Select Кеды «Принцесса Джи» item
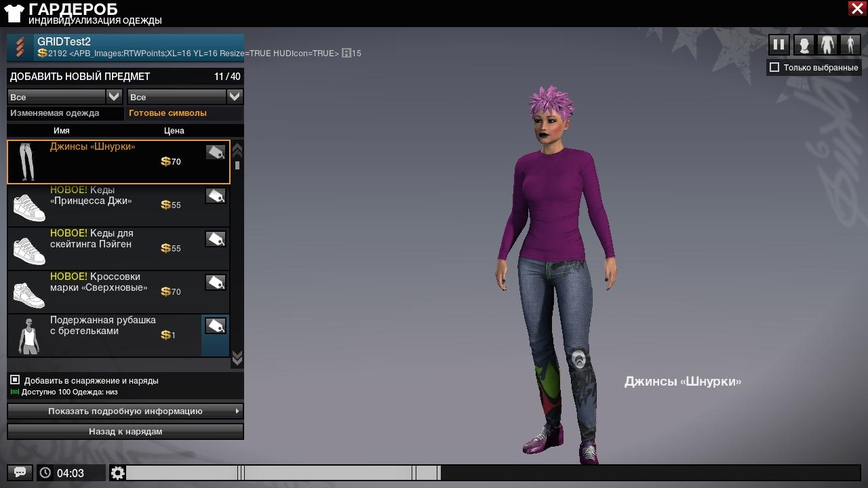The height and width of the screenshot is (488, 868). point(119,205)
